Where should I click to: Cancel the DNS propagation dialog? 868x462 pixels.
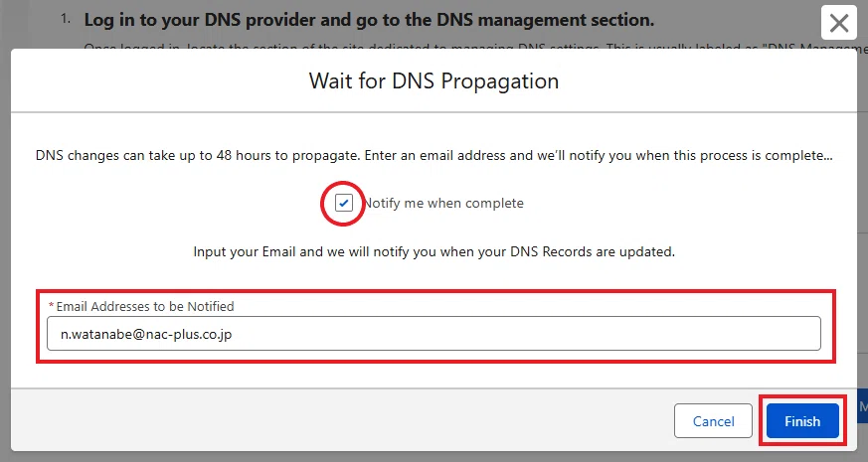(713, 421)
